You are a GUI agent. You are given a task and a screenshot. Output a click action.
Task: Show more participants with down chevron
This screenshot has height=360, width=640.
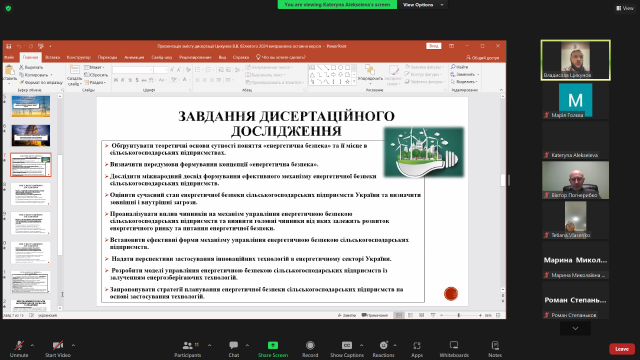click(575, 328)
